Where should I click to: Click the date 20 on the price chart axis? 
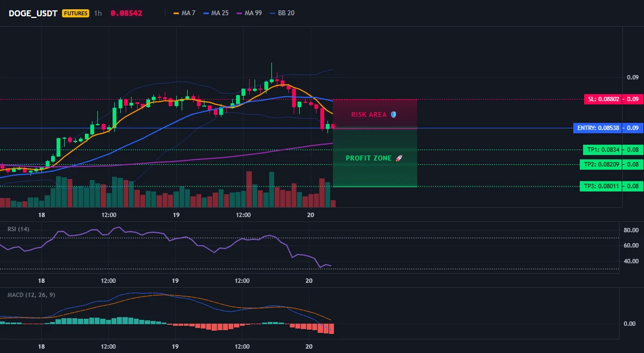click(311, 215)
